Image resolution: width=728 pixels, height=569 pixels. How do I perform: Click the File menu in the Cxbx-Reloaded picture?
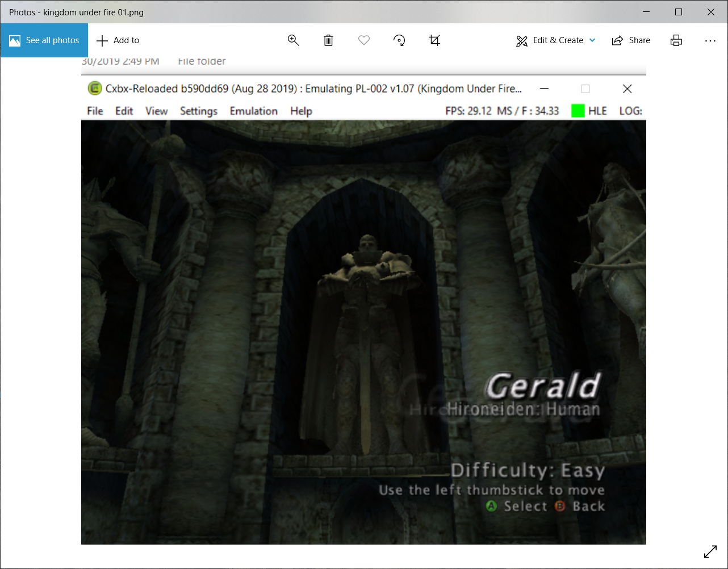[x=95, y=111]
